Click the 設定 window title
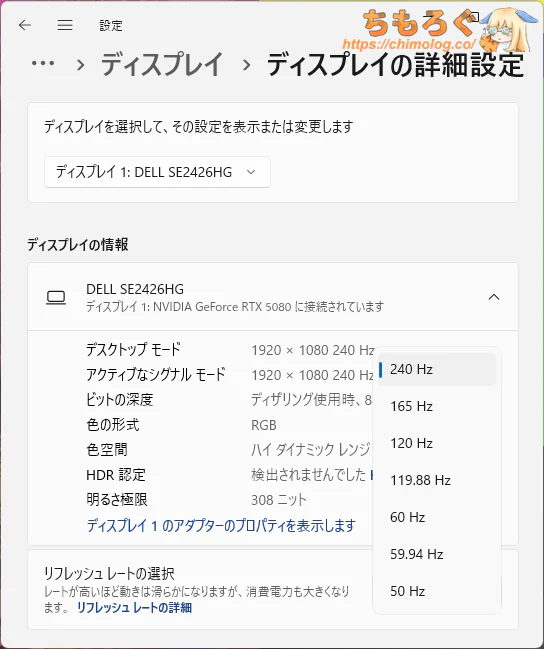 click(x=111, y=26)
